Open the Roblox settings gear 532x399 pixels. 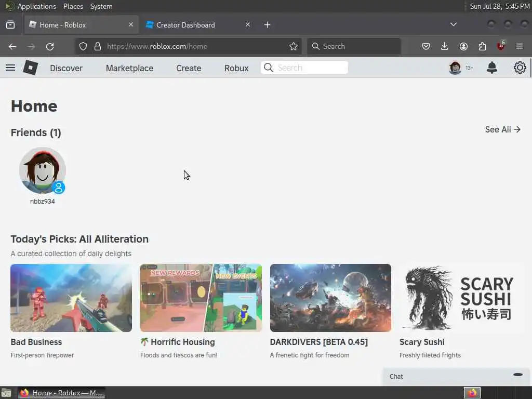520,68
